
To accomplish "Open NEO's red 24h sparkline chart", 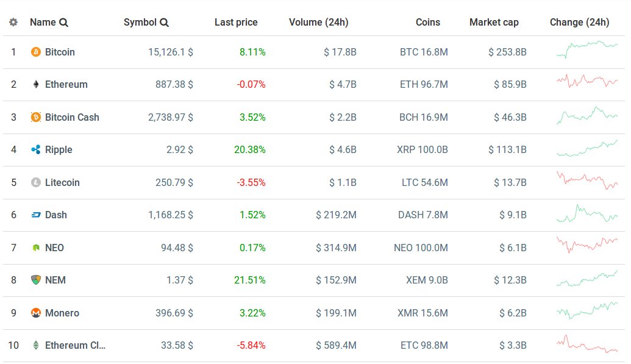I will (x=586, y=244).
